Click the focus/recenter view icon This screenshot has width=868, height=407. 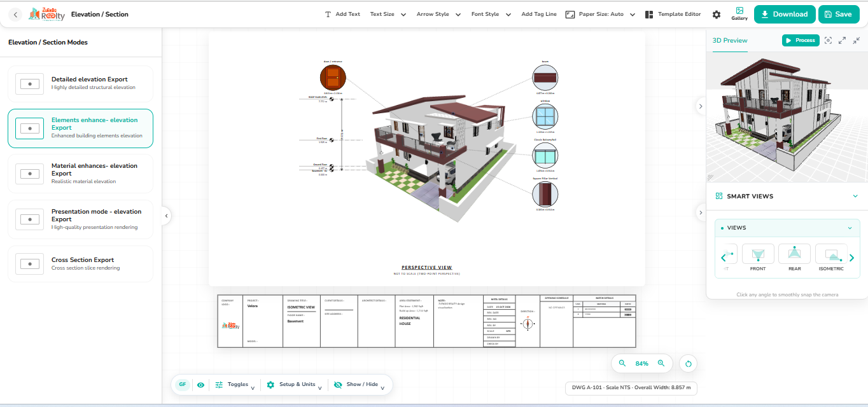coord(828,40)
